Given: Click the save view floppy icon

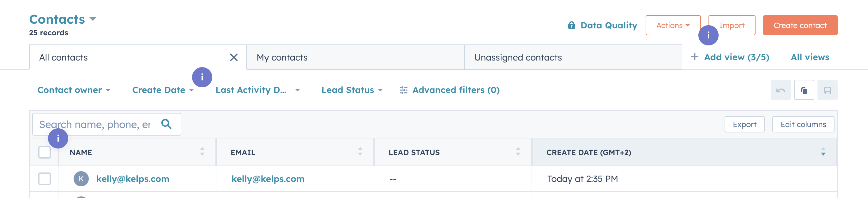Looking at the screenshot, I should (x=827, y=90).
